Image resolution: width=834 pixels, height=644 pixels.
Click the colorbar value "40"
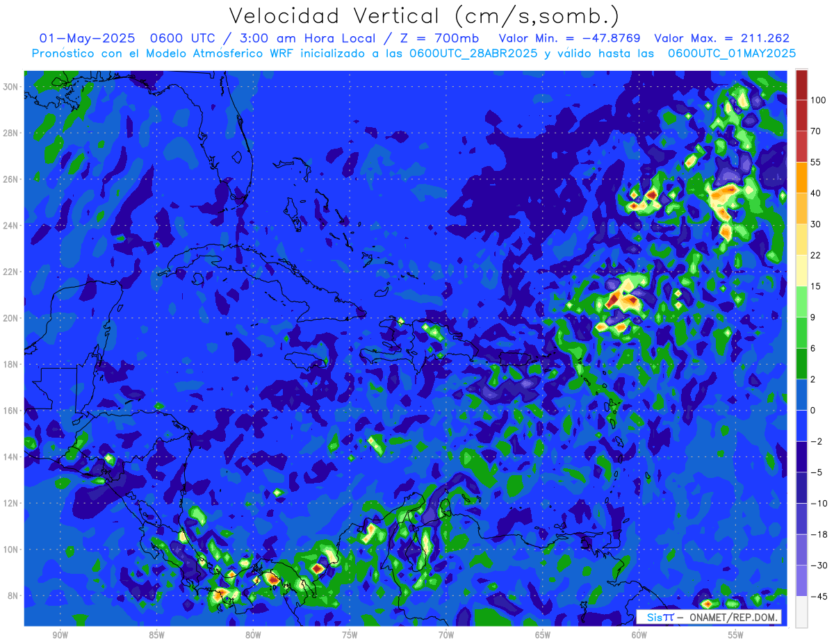point(816,193)
